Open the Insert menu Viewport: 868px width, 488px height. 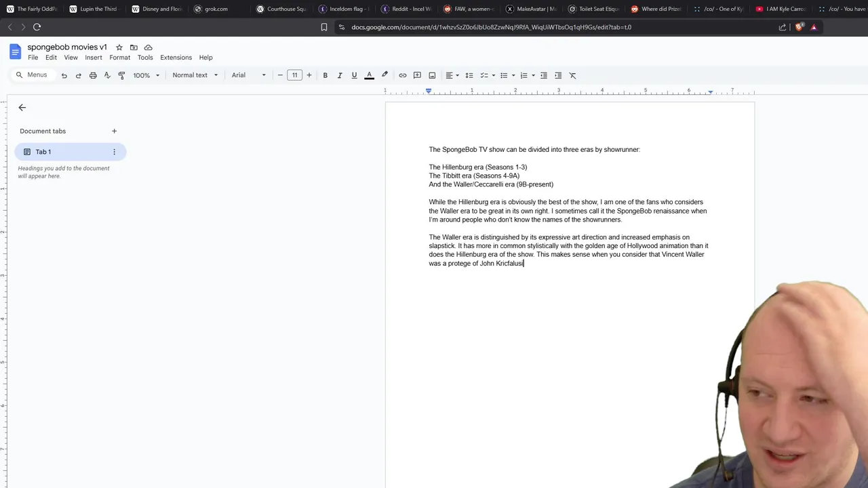pyautogui.click(x=94, y=58)
